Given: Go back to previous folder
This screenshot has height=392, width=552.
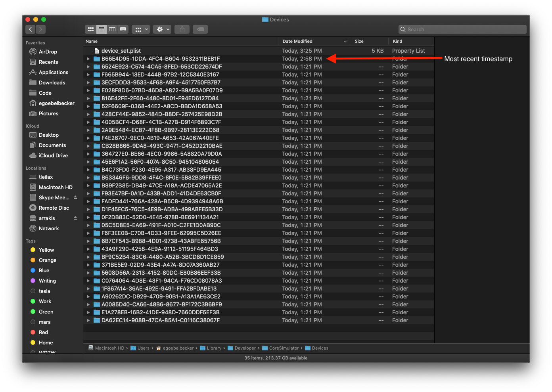Looking at the screenshot, I should tap(31, 29).
